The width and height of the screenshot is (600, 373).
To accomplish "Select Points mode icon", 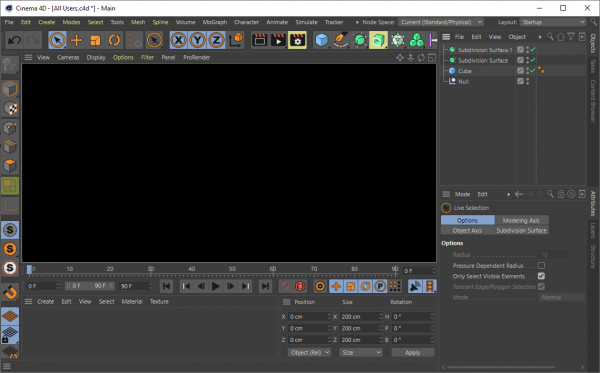I will pos(10,128).
